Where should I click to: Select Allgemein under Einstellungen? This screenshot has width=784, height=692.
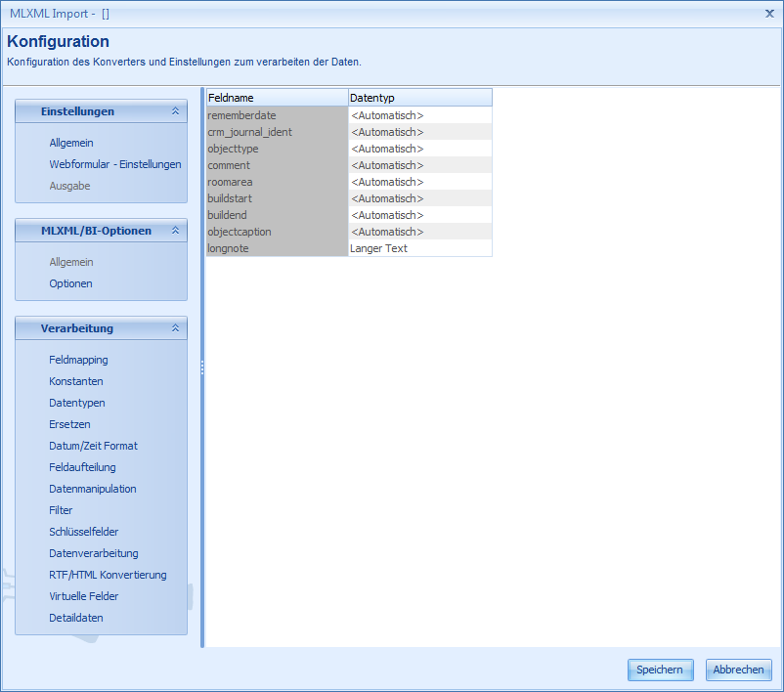71,143
